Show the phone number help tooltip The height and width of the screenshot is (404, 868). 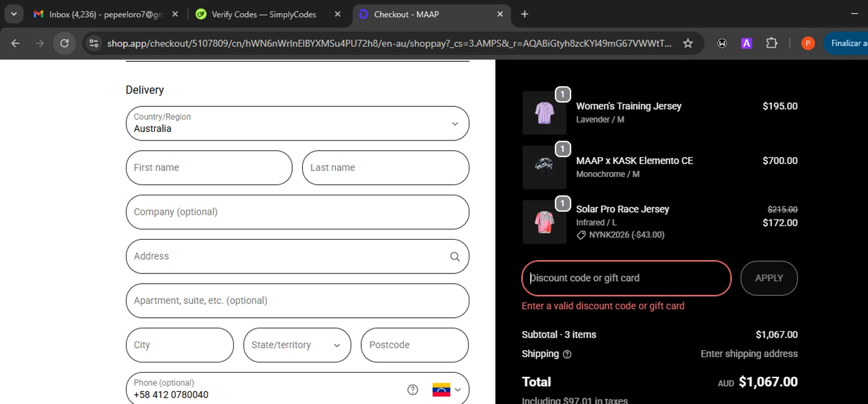click(x=413, y=390)
